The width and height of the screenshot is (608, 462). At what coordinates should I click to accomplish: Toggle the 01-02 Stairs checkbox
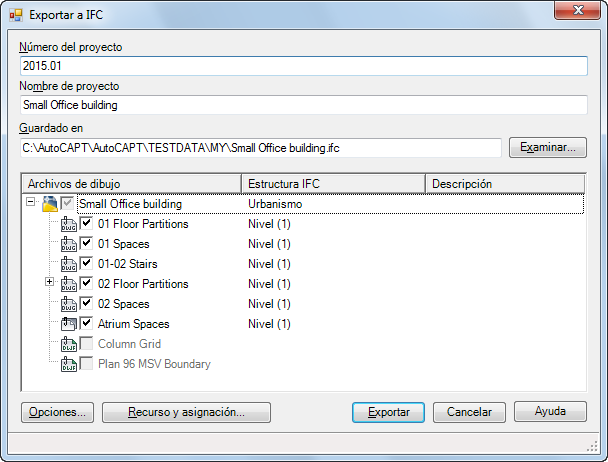coord(86,264)
